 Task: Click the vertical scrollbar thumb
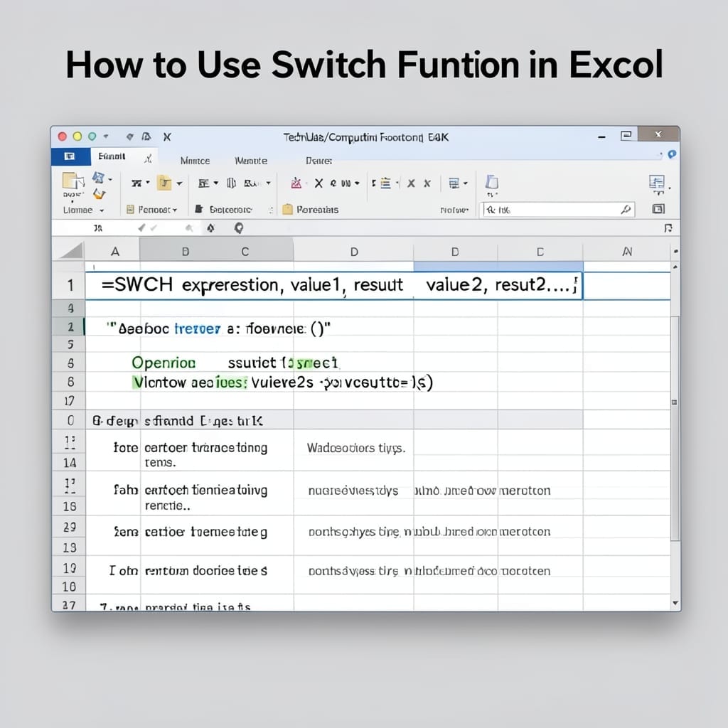[675, 429]
